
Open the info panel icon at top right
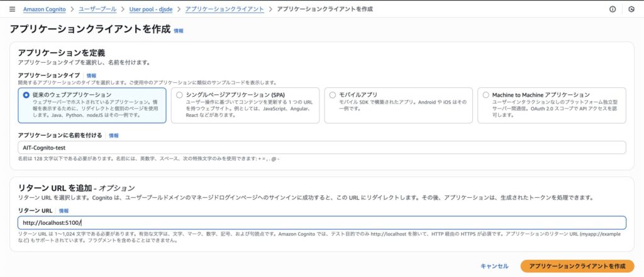[613, 9]
